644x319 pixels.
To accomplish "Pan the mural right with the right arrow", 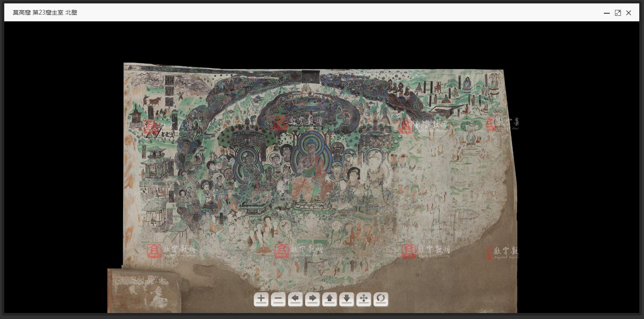I will point(312,299).
